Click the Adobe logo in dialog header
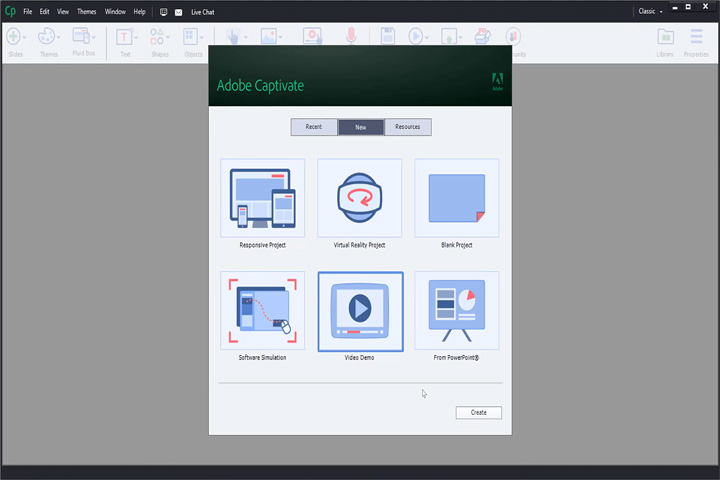Screen dimensions: 720x480 point(497,82)
